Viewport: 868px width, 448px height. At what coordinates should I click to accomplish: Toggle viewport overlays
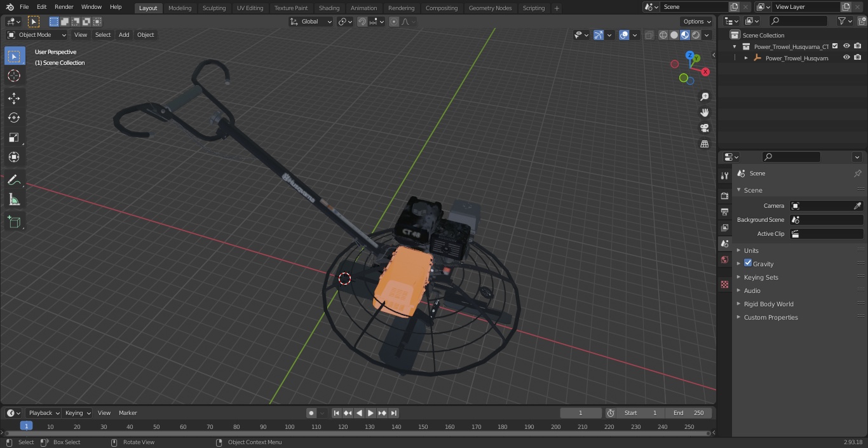tap(624, 35)
